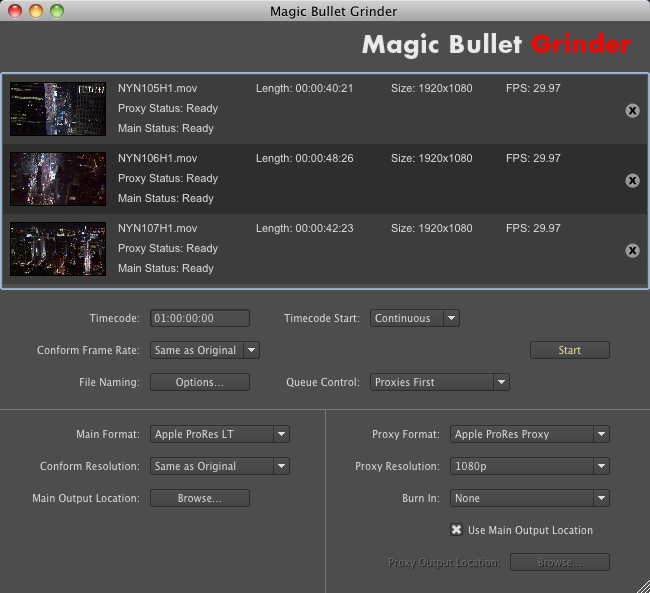Browse for Main Output Location
This screenshot has height=593, width=650.
click(200, 498)
